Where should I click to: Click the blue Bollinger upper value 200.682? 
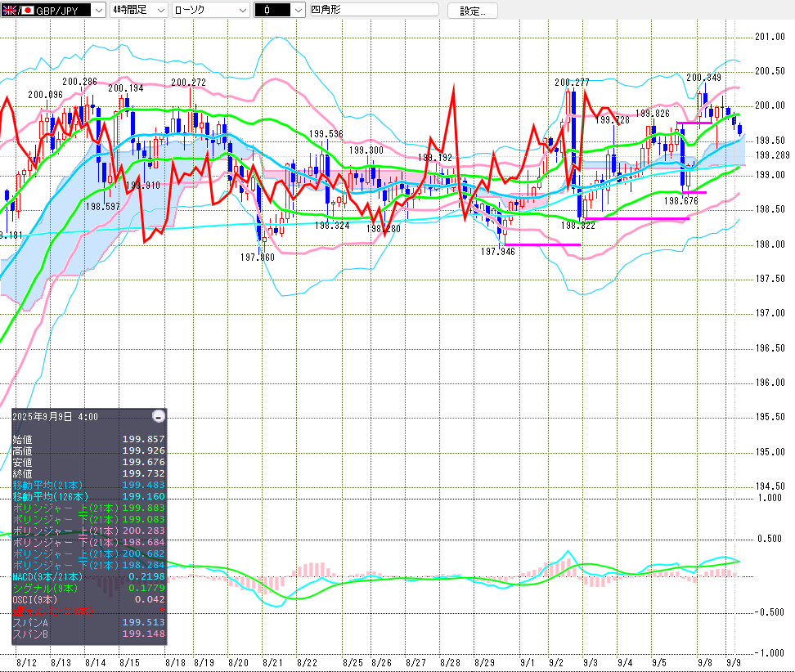[x=143, y=554]
